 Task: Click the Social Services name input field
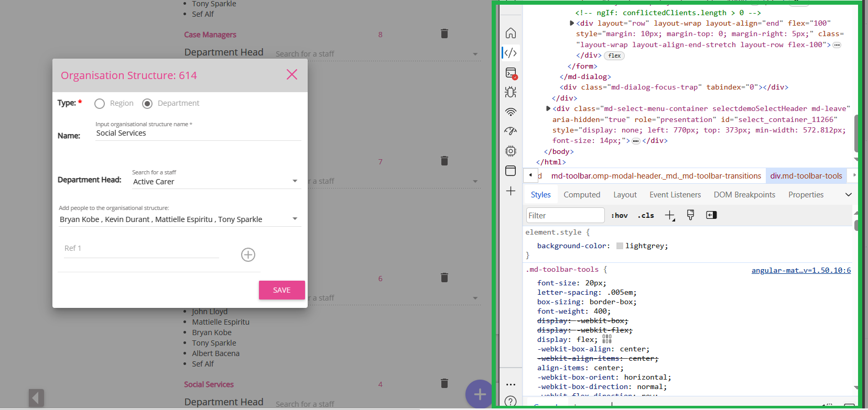198,134
